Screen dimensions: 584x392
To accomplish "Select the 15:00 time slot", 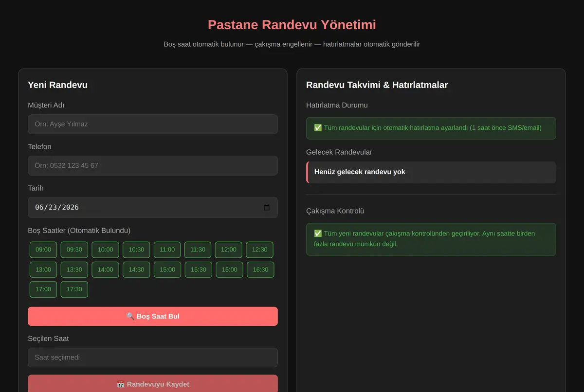I will click(167, 269).
